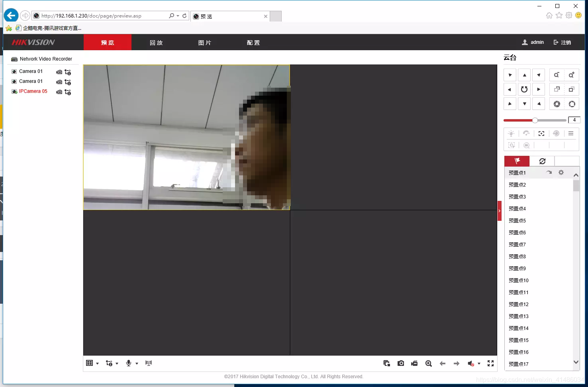Toggle 3D positioning icon

(526, 145)
